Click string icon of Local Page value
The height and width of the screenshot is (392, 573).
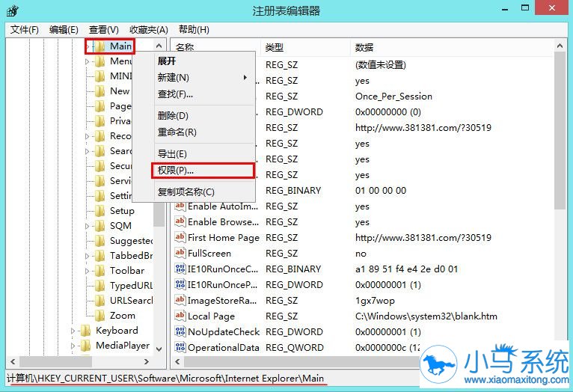[x=180, y=316]
